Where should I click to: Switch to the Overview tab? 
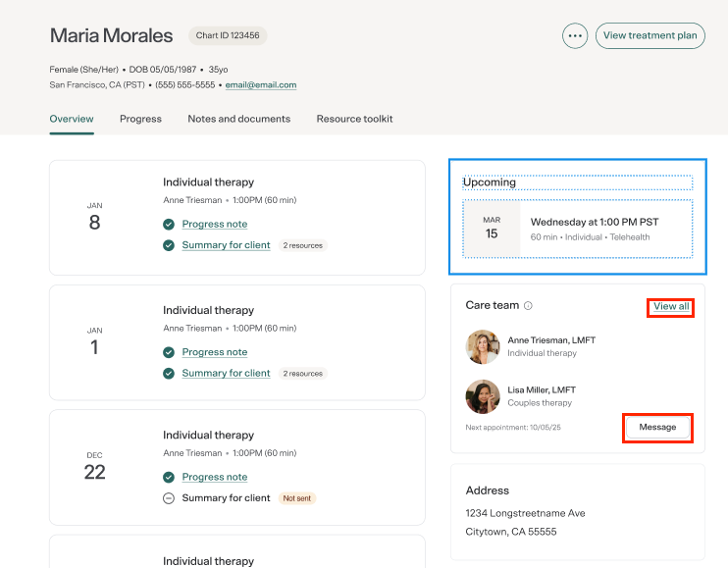pos(72,119)
